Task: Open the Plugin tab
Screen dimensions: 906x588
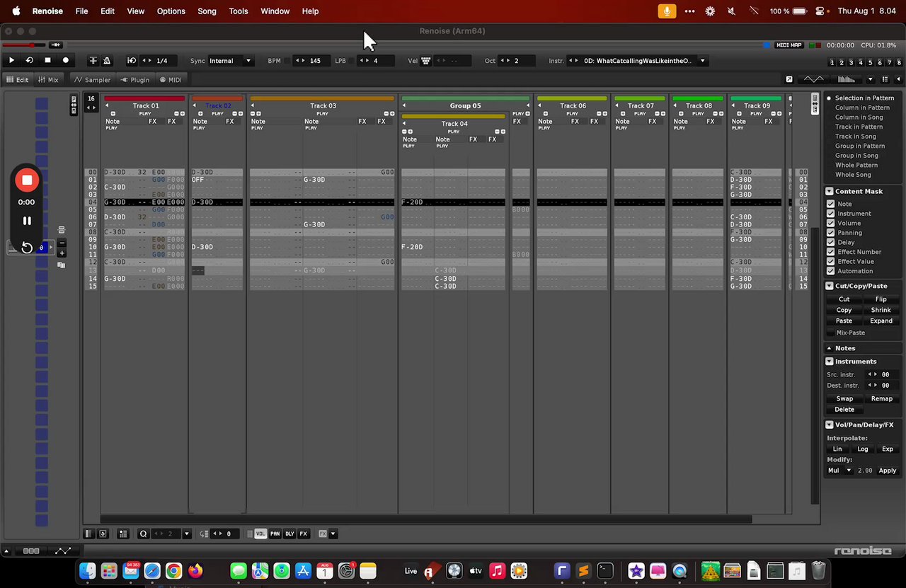Action: [x=135, y=80]
